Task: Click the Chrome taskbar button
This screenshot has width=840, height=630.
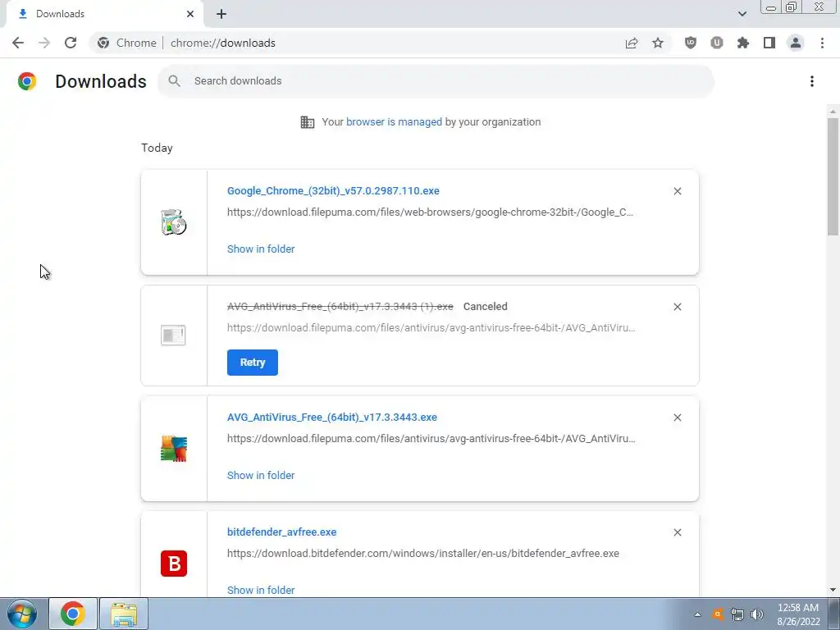Action: click(x=73, y=614)
